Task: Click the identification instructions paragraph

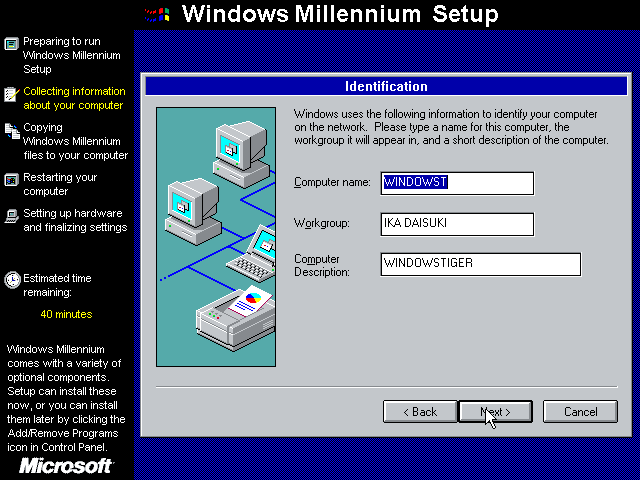Action: (451, 127)
